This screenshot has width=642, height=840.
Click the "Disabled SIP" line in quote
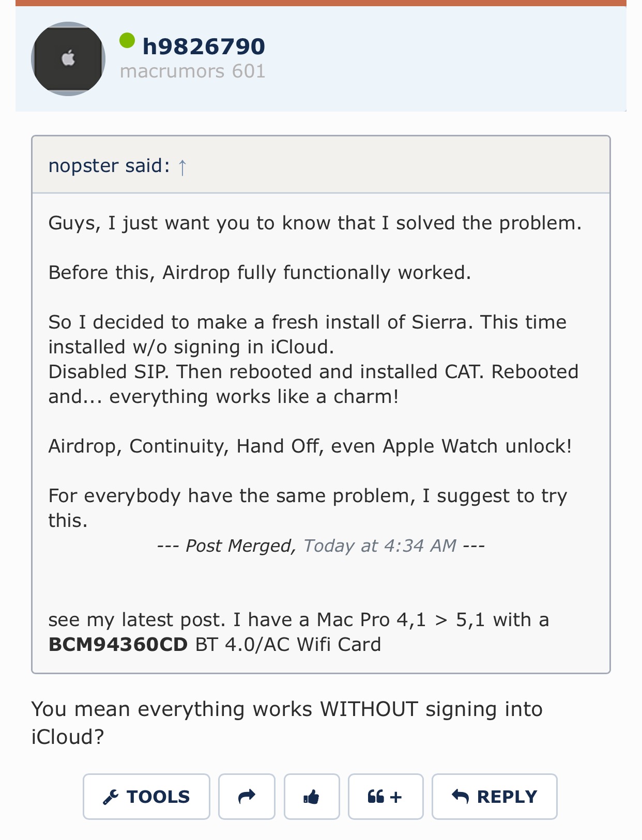click(x=313, y=372)
